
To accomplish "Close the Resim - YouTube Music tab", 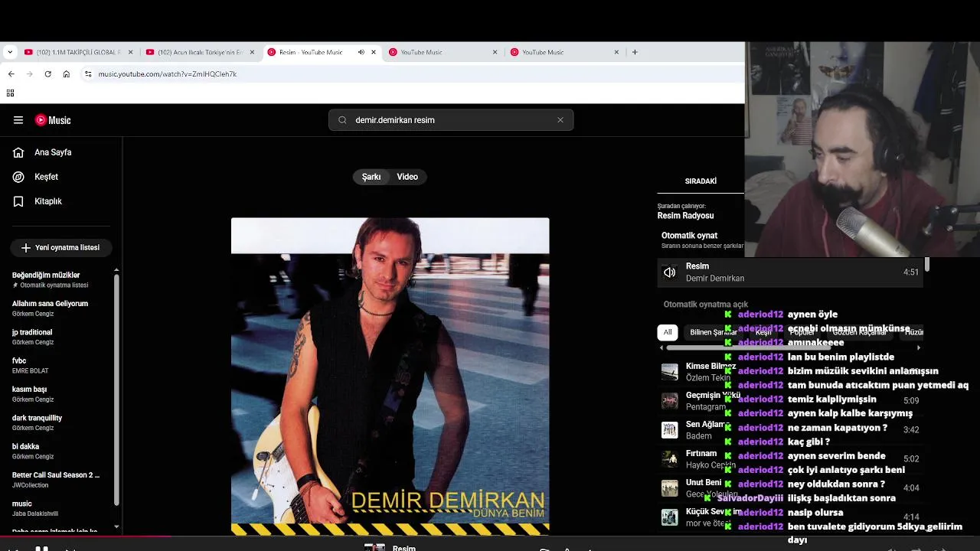I will pyautogui.click(x=374, y=52).
